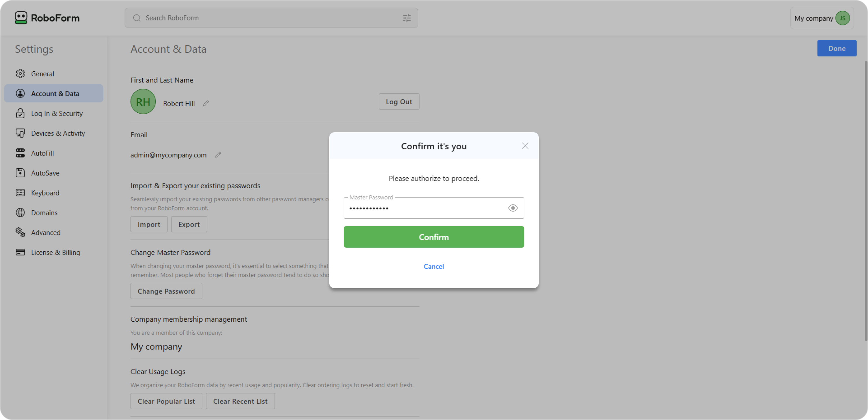Edit name with pencil icon next to Robert Hill

206,103
